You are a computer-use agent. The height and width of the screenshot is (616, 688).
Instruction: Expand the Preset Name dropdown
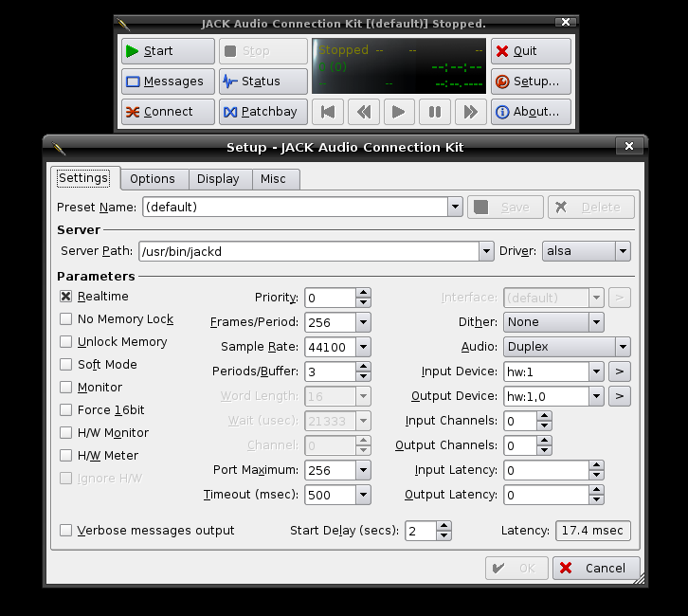pyautogui.click(x=455, y=207)
